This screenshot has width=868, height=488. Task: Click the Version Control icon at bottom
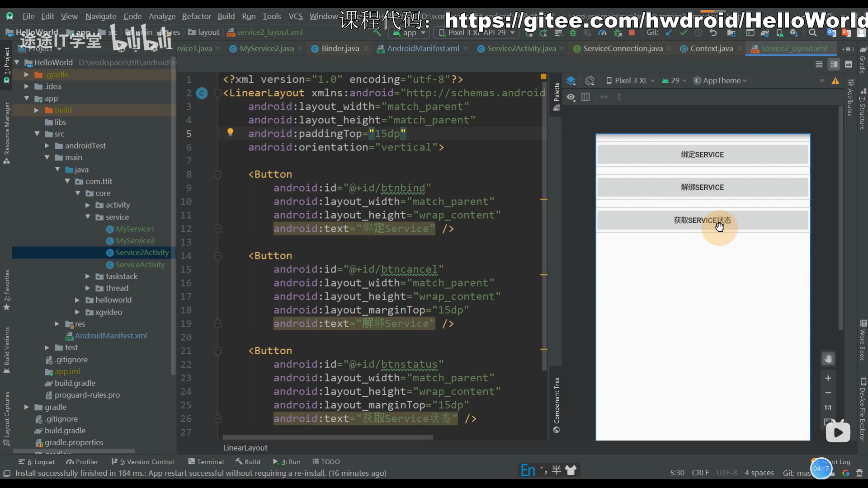point(117,461)
